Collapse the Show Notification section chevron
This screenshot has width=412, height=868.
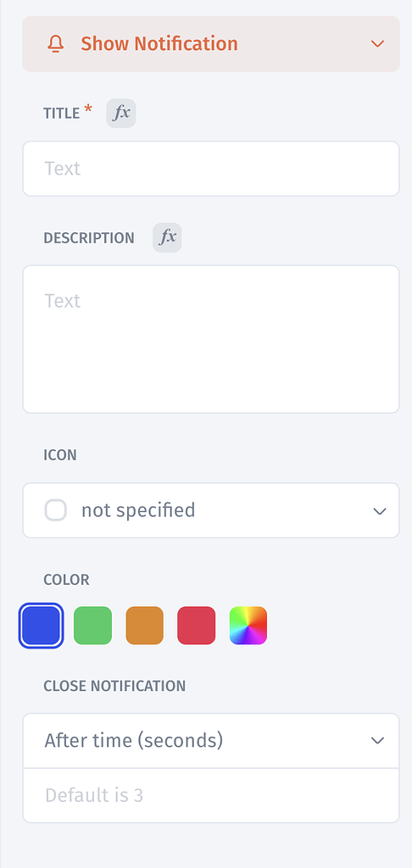[378, 44]
